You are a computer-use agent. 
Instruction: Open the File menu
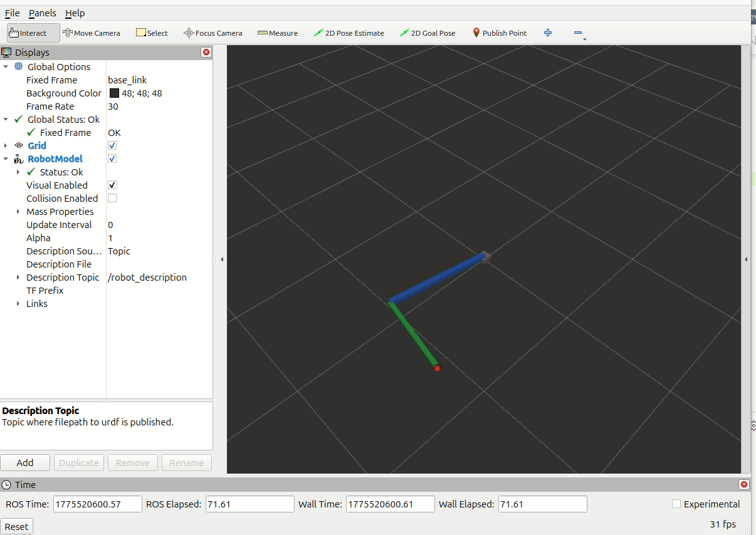point(12,13)
